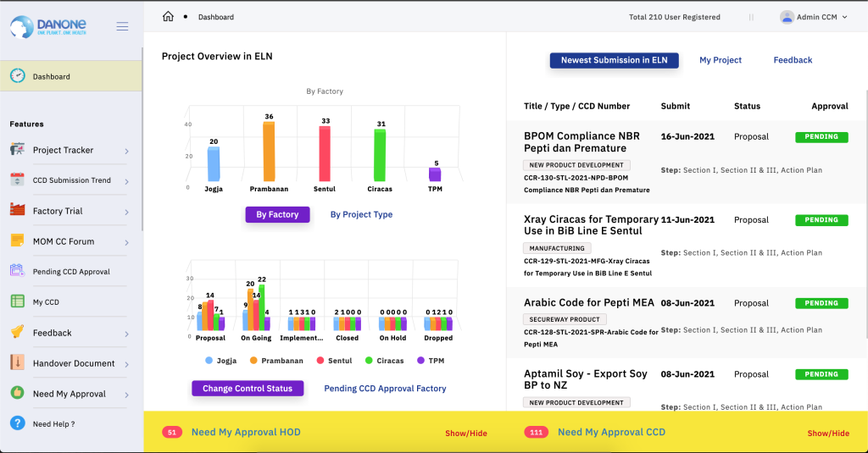Click the Dashboard clock icon
The width and height of the screenshot is (868, 453).
(x=18, y=75)
